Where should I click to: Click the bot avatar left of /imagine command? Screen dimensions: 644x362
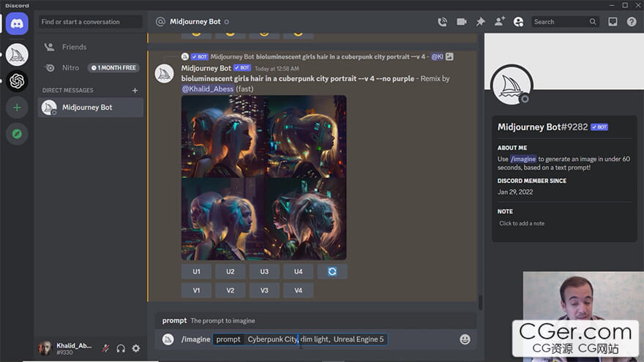(168, 339)
